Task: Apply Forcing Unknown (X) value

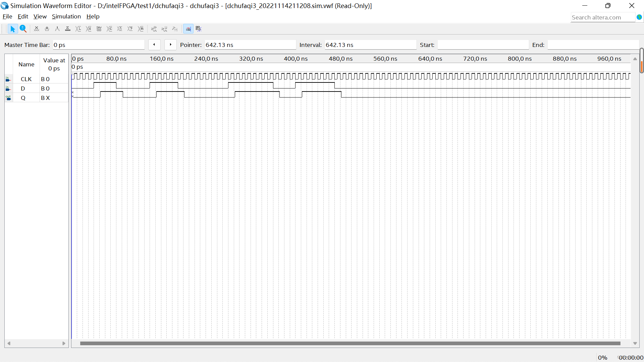Action: click(37, 29)
